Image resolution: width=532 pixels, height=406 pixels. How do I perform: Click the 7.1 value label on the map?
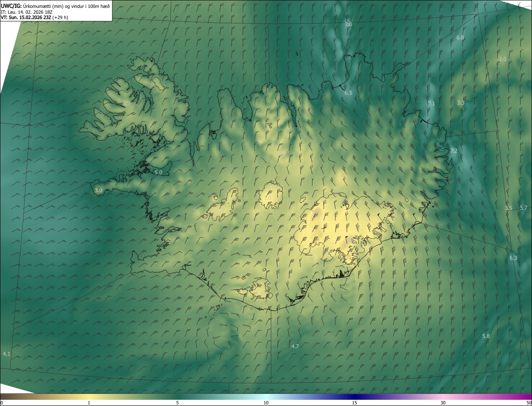(x=431, y=104)
